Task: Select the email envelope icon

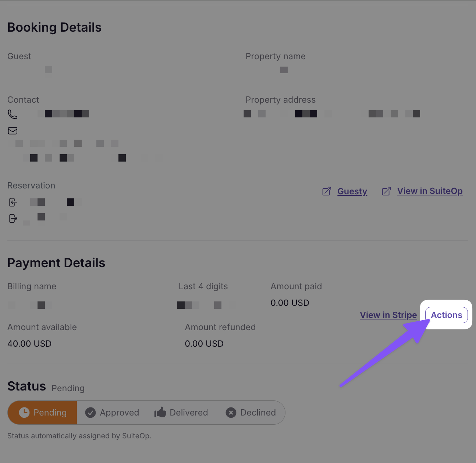Action: [13, 131]
